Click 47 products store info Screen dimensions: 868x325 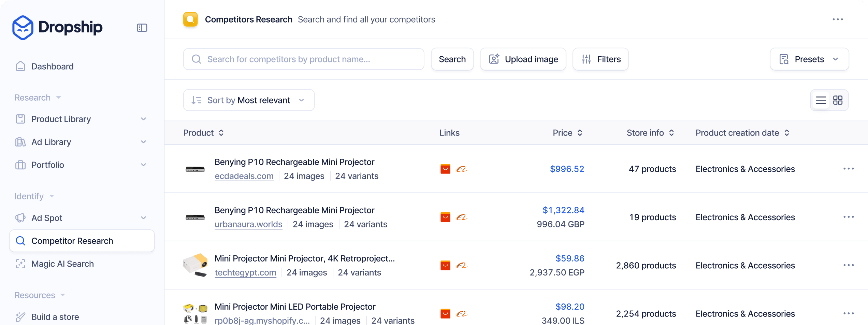click(652, 169)
